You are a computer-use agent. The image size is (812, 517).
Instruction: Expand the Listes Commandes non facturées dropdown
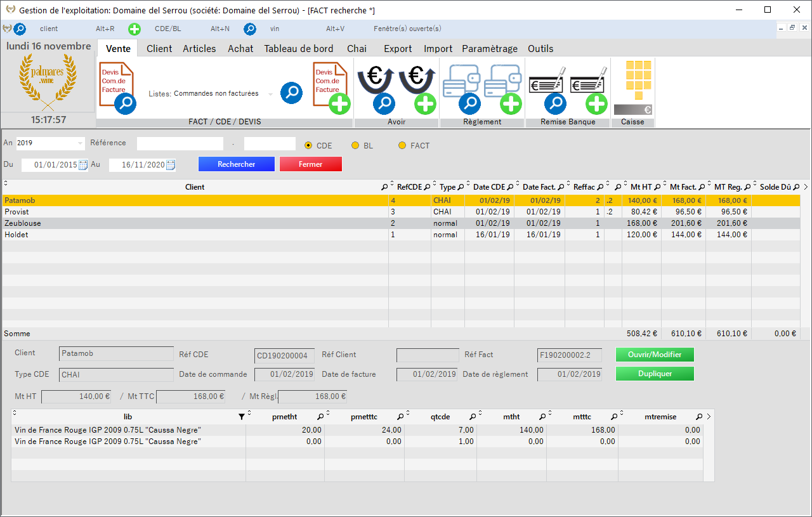pyautogui.click(x=270, y=94)
